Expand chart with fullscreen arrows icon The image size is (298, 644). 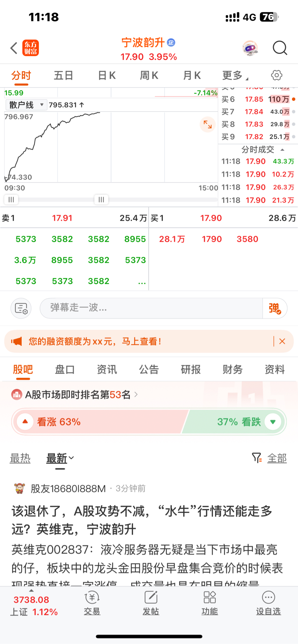coord(208,124)
